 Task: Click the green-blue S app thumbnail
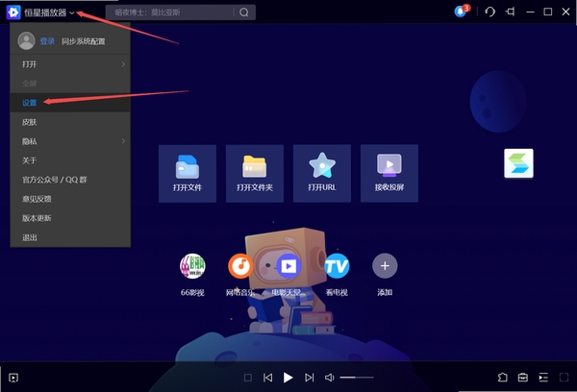(518, 163)
